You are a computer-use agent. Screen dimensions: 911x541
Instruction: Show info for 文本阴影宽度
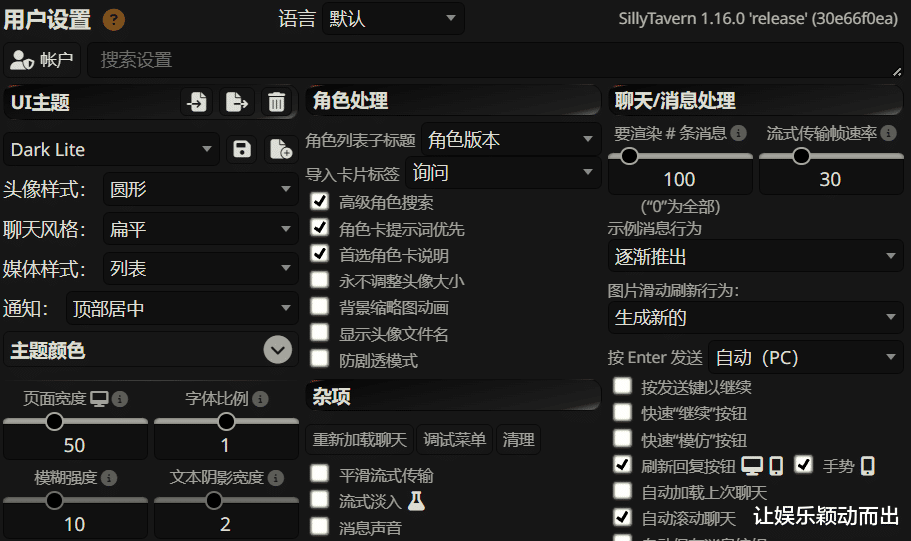pos(276,478)
